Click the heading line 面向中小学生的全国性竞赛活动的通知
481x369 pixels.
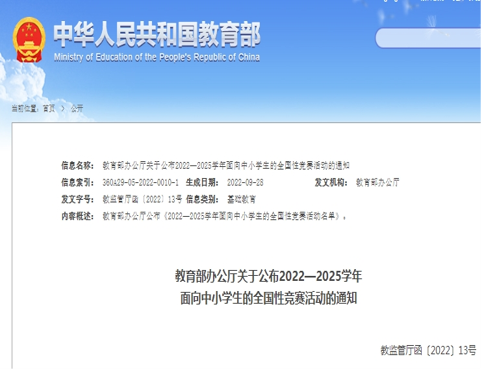(269, 298)
